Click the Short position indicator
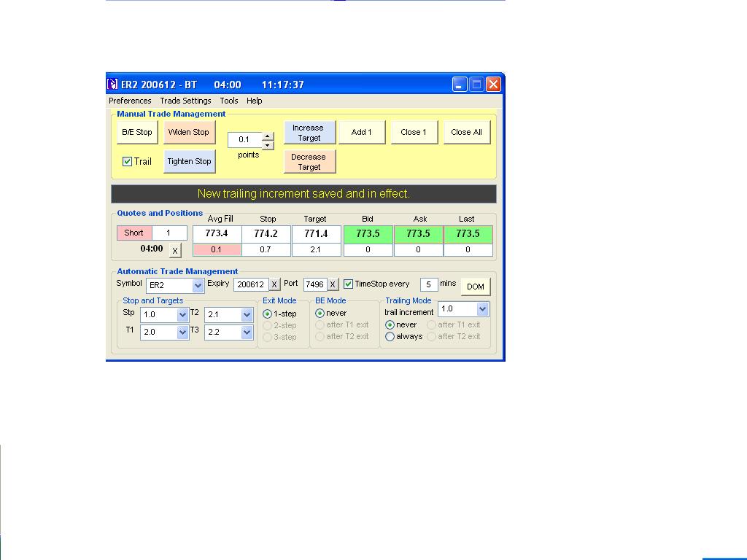The height and width of the screenshot is (560, 747). (x=134, y=233)
